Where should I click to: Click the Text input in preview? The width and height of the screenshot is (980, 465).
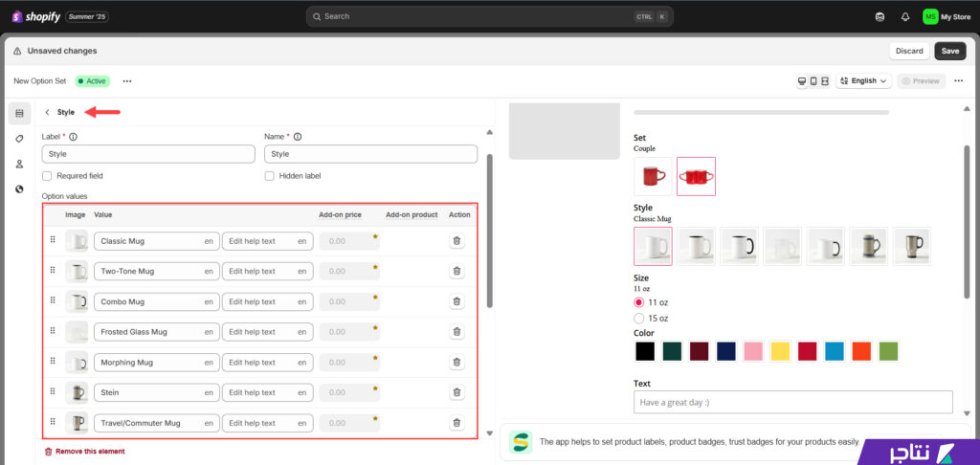pyautogui.click(x=792, y=402)
